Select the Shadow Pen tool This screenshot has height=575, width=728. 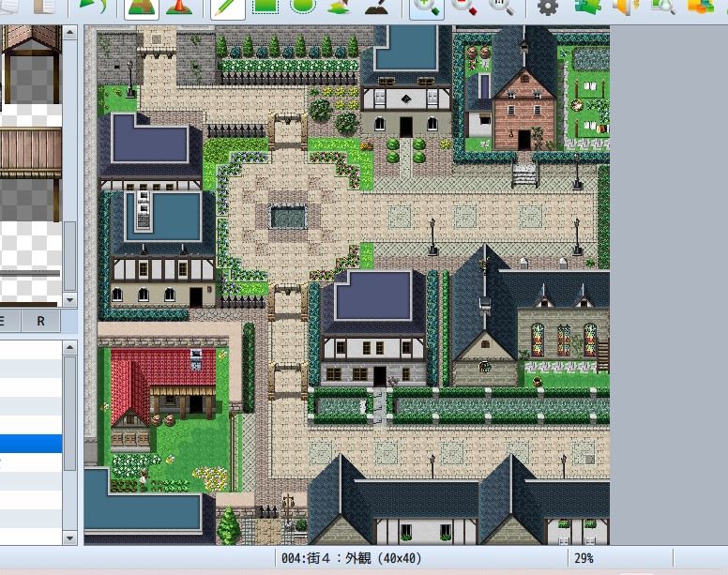point(376,6)
